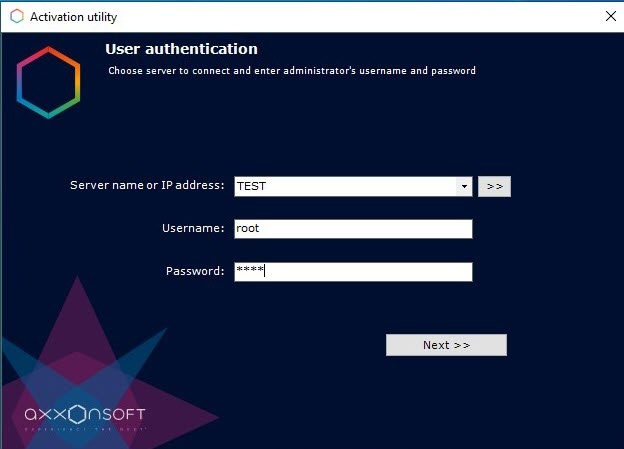Viewport: 624px width, 449px height.
Task: Click the Activation utility title text
Action: 75,16
